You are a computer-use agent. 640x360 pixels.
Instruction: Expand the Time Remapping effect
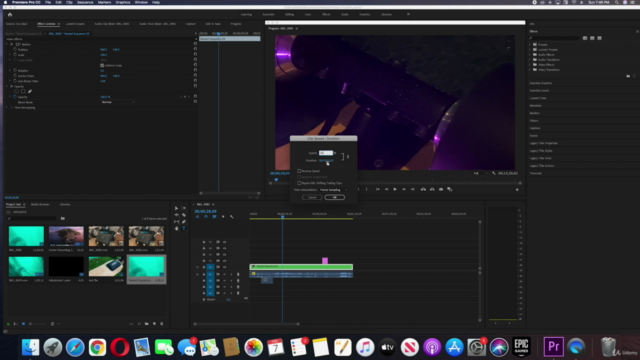[7, 107]
